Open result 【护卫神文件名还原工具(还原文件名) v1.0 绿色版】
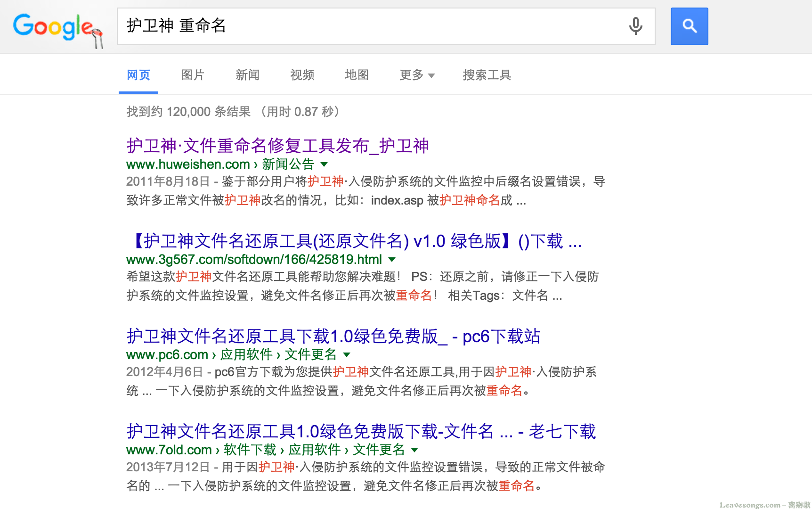This screenshot has height=509, width=812. pos(354,241)
